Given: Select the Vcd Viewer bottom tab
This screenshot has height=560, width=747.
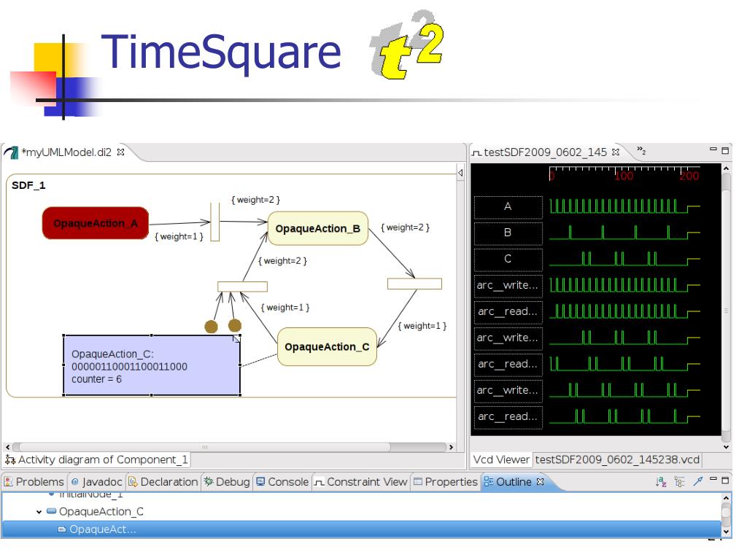Looking at the screenshot, I should pos(501,459).
